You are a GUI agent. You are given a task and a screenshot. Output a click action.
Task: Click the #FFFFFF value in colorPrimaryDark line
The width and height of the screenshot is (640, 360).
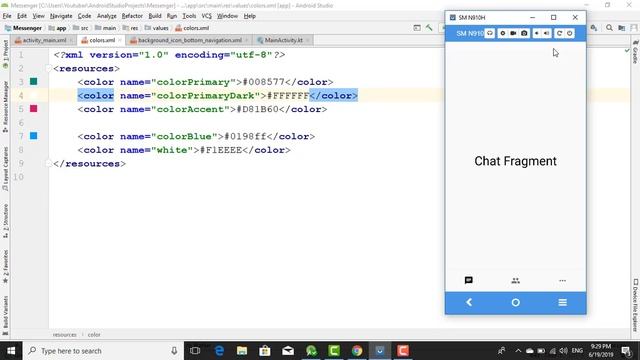tap(288, 96)
